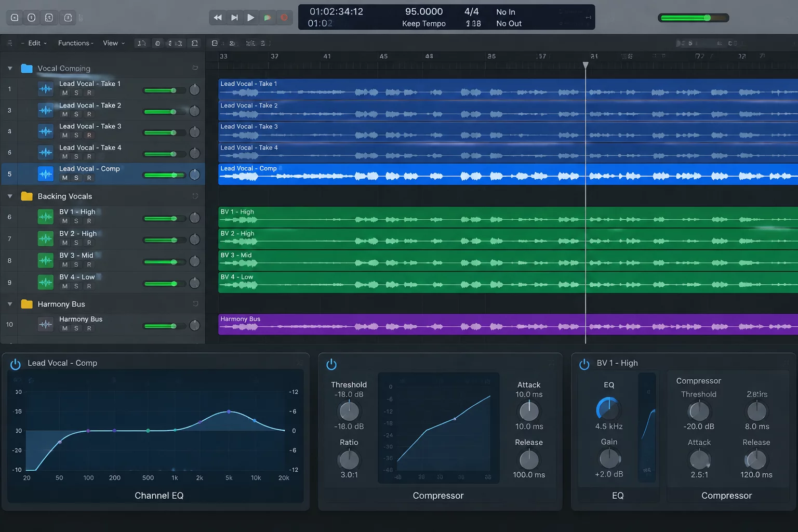Click the Vocal Comping folder icon
The height and width of the screenshot is (532, 798).
26,68
